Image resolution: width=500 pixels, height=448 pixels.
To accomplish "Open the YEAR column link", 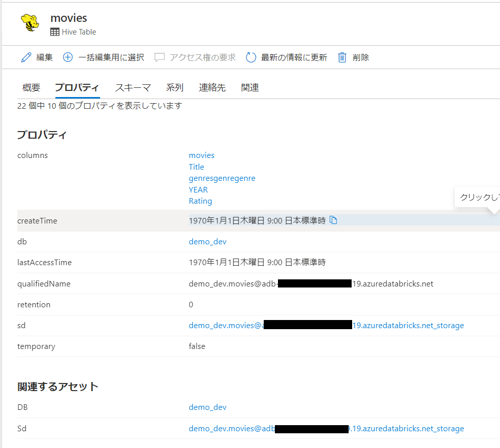I will point(198,190).
